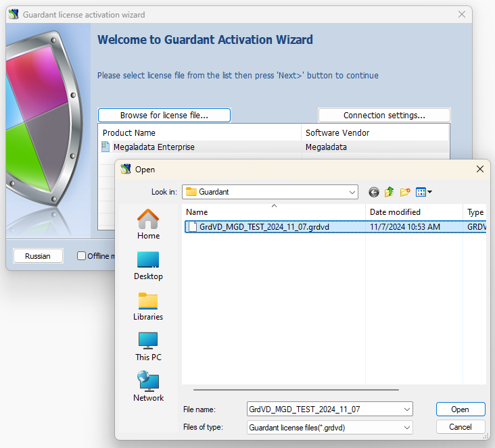Click the Cancel button in Open dialog

(x=461, y=427)
